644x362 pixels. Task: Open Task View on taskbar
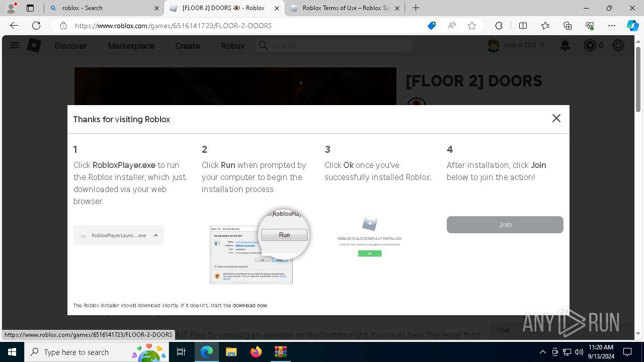(x=181, y=352)
